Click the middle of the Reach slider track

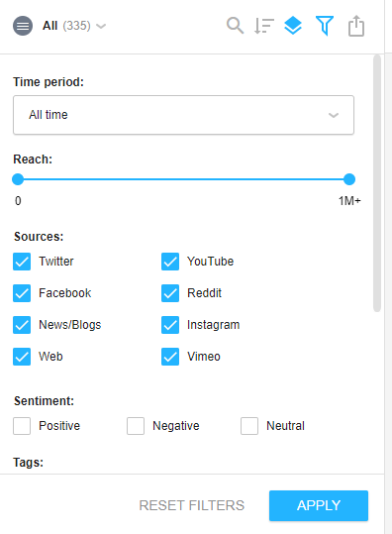click(183, 179)
